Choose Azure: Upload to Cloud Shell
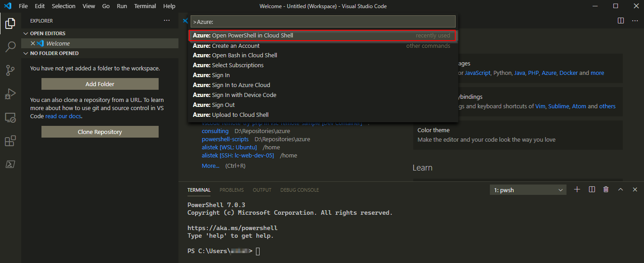Image resolution: width=644 pixels, height=263 pixels. 323,115
